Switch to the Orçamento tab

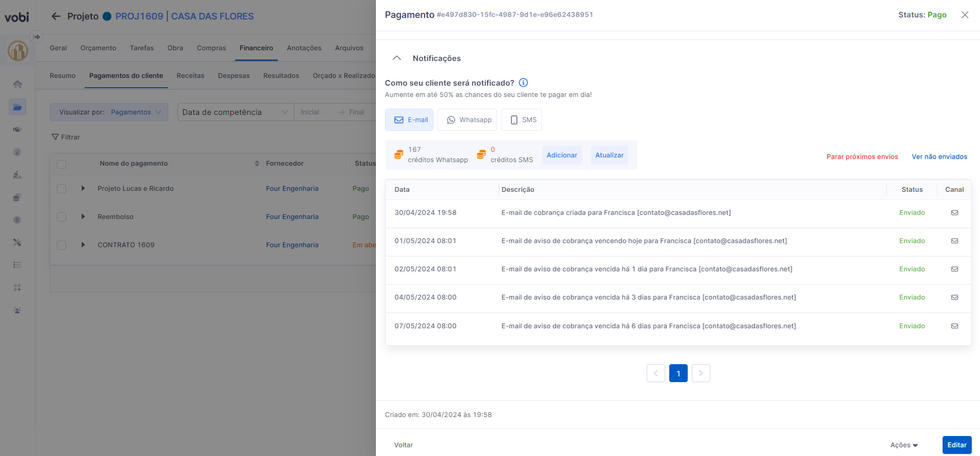pos(98,48)
